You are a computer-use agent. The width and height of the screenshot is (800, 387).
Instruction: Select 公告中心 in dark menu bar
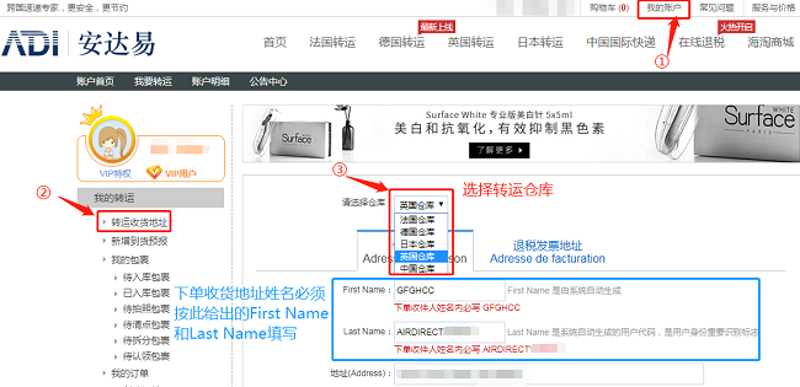coord(268,82)
